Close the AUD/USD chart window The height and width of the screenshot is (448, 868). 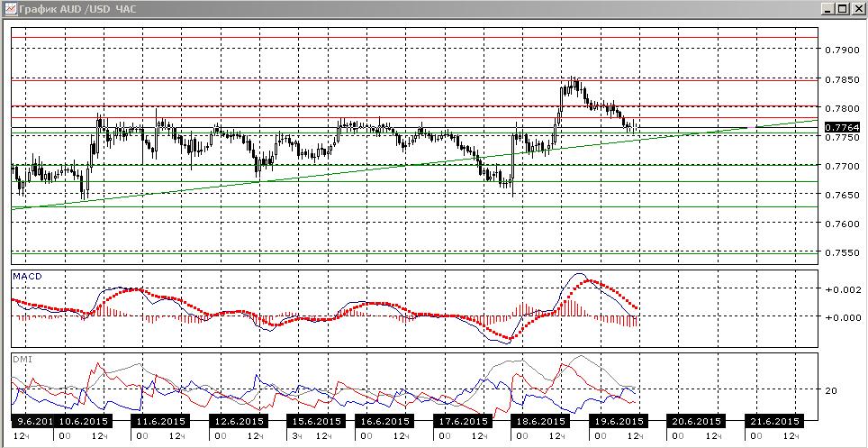tap(855, 8)
